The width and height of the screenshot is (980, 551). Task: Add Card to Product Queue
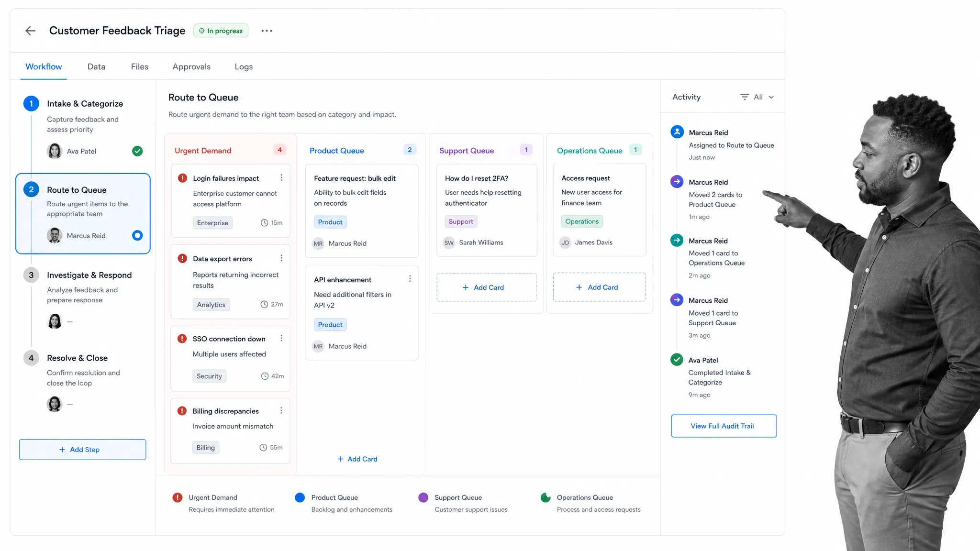(357, 459)
